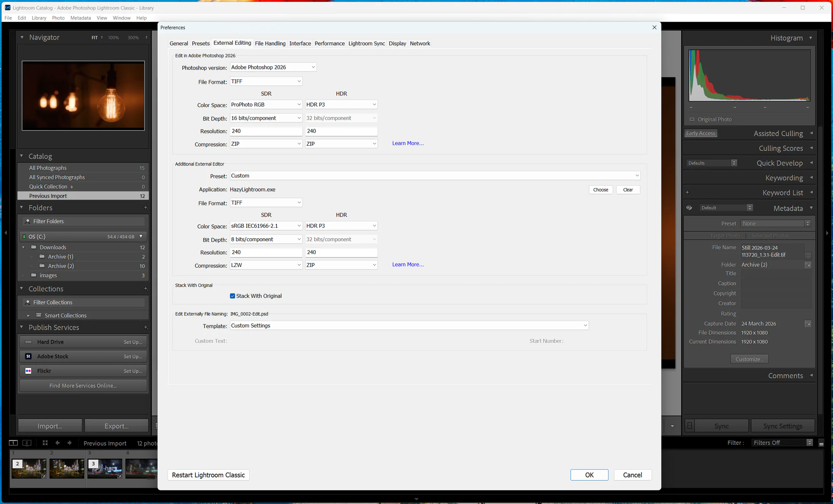Close the Preferences dialog with X
Image resolution: width=833 pixels, height=504 pixels.
(654, 27)
